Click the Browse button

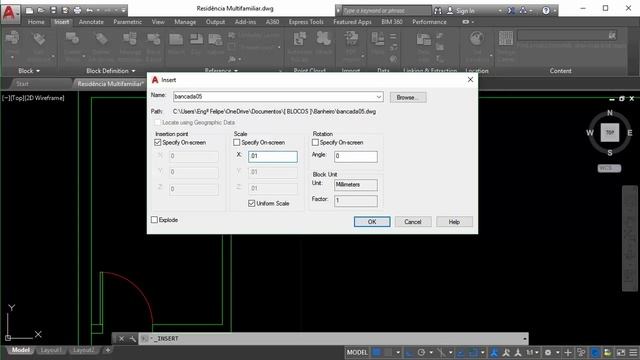click(408, 97)
